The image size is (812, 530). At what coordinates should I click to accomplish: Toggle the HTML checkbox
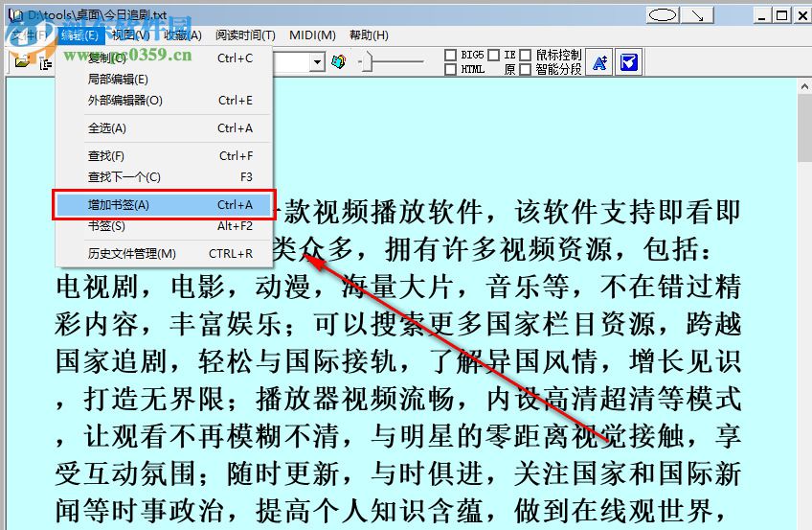[x=451, y=69]
